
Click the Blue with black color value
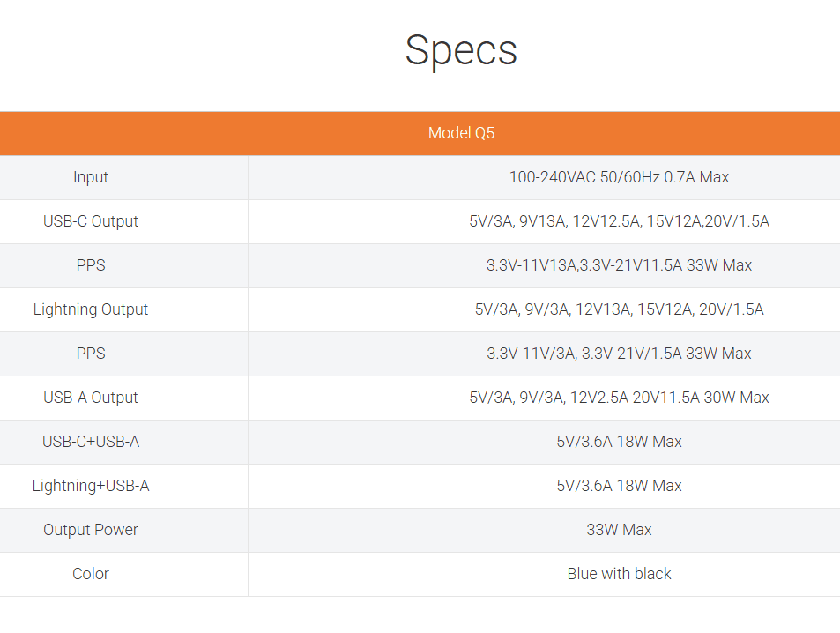pos(619,574)
